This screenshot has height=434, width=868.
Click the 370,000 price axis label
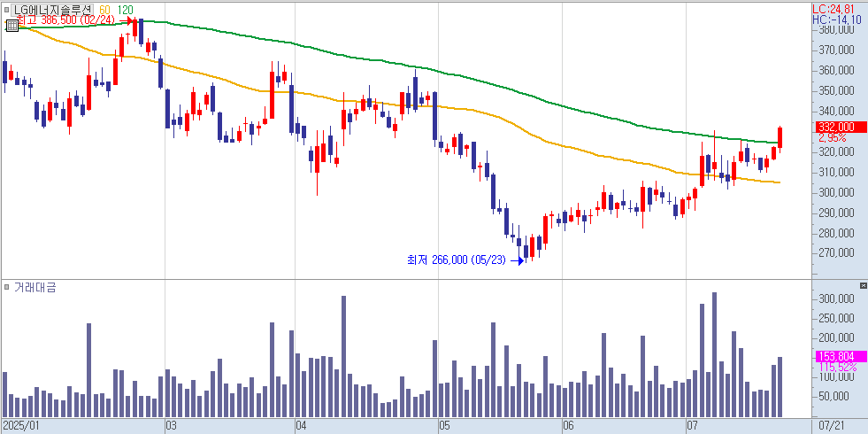[x=834, y=50]
